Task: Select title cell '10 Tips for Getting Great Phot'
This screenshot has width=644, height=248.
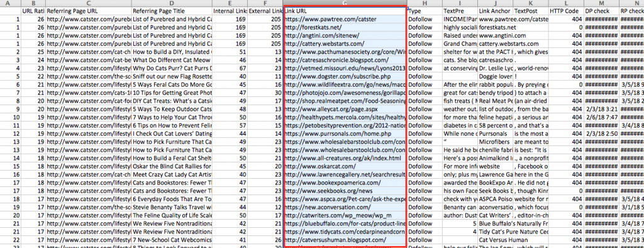Action: [172, 93]
